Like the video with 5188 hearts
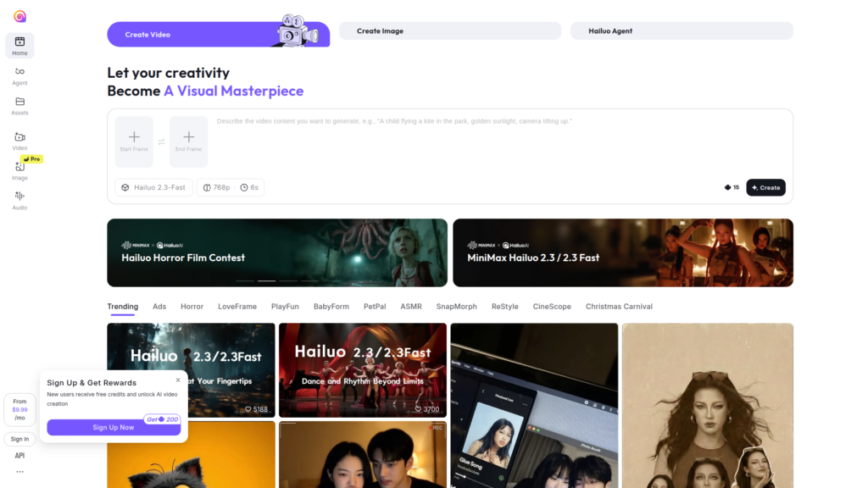Viewport: 868px width, 488px height. coord(248,409)
